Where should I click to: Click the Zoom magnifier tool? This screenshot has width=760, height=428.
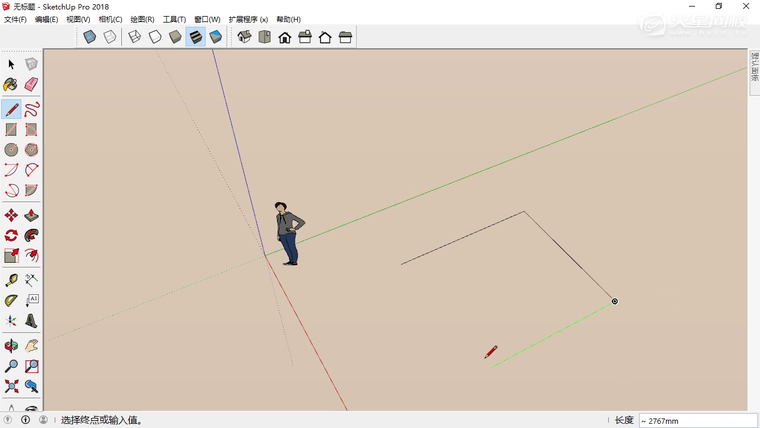[11, 366]
